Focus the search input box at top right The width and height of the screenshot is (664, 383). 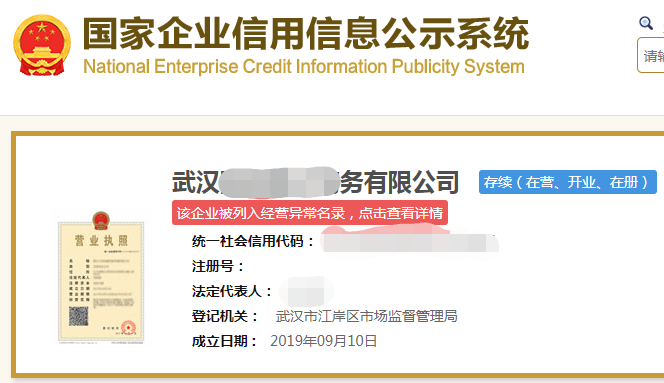(x=651, y=55)
